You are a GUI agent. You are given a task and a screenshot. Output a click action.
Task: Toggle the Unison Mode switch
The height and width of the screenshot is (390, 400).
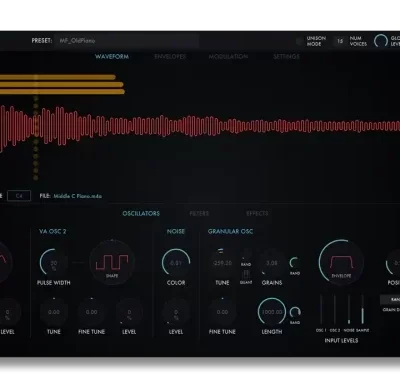(299, 41)
